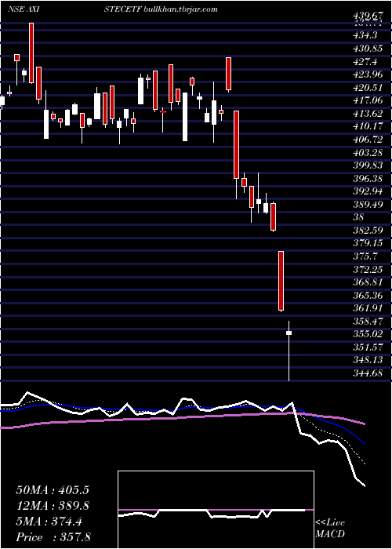The width and height of the screenshot is (392, 549).
Task: Click the '50MA : 405.5' indicator readout
Action: (x=52, y=490)
